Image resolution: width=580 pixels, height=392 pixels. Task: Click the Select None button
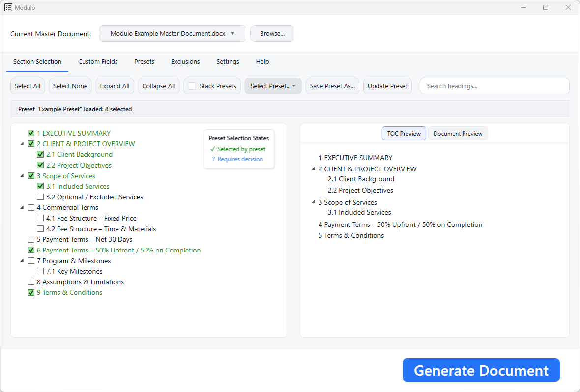click(70, 86)
